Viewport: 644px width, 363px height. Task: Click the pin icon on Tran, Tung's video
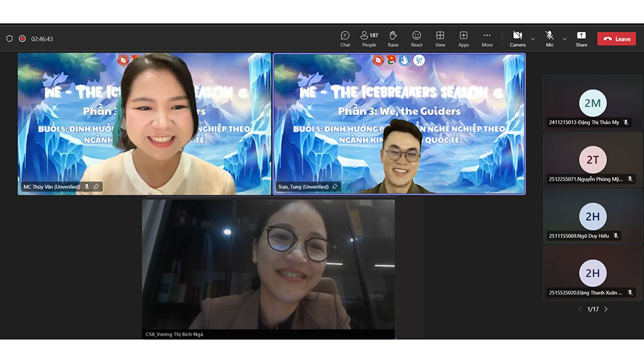(x=334, y=187)
